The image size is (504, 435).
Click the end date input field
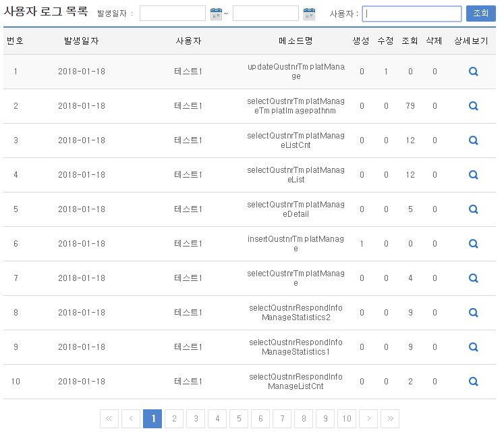coord(265,14)
